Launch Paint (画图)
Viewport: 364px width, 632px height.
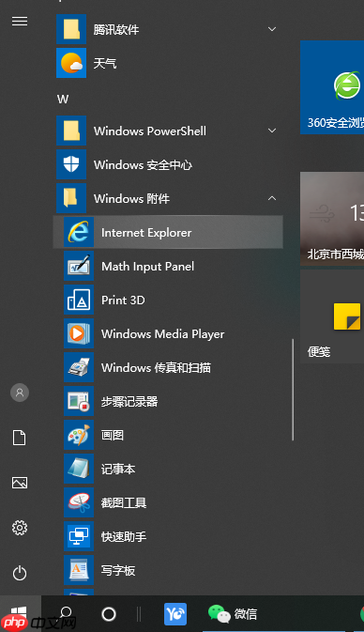(168, 436)
